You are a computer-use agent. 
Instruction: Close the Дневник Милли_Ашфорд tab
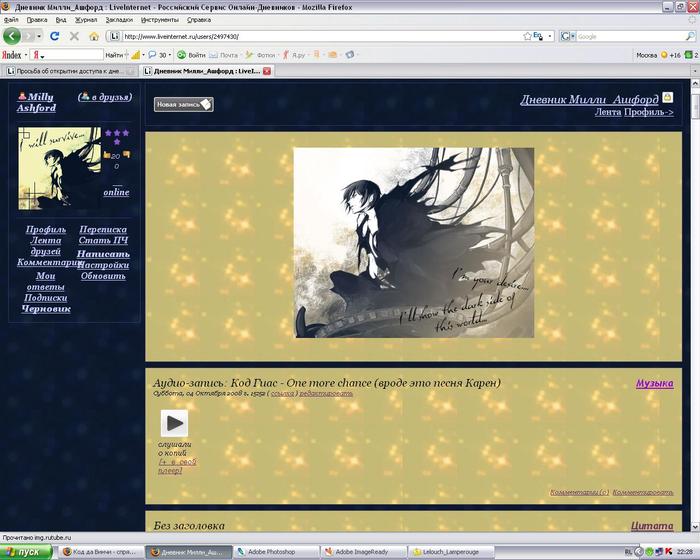(267, 71)
